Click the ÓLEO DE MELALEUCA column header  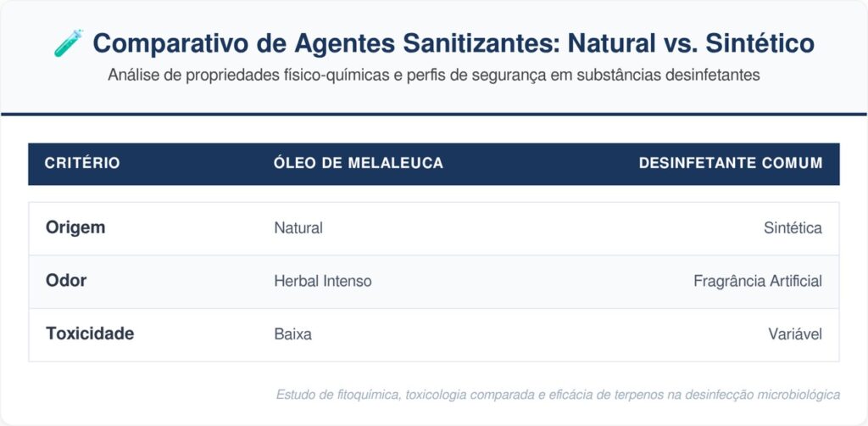tap(359, 163)
